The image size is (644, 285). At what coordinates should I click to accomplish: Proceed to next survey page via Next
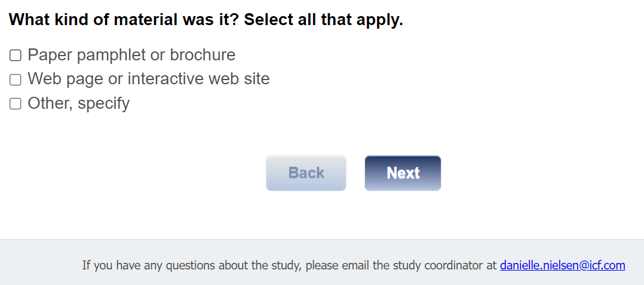click(x=403, y=173)
